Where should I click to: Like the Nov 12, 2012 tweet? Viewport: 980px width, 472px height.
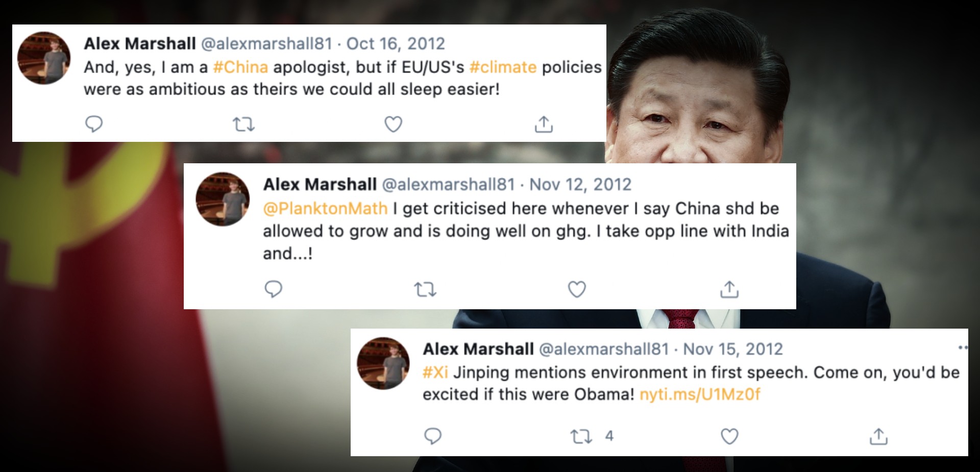tap(577, 289)
